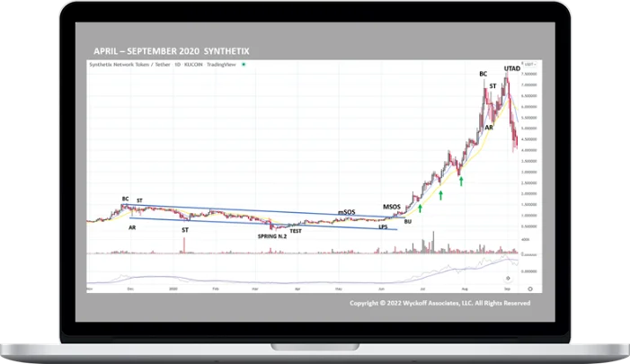The image size is (630, 364).
Task: Click the tall volume spike bar under ST
Action: coord(183,246)
